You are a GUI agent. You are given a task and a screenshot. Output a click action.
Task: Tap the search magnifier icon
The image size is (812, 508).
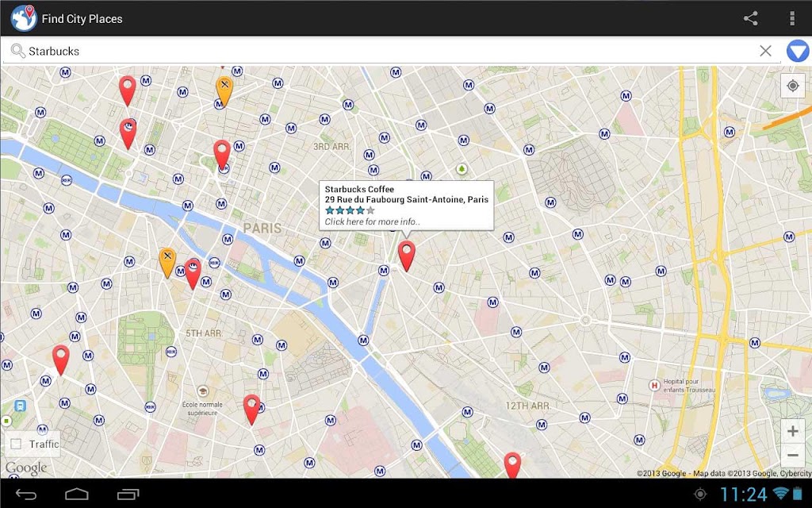click(x=18, y=51)
